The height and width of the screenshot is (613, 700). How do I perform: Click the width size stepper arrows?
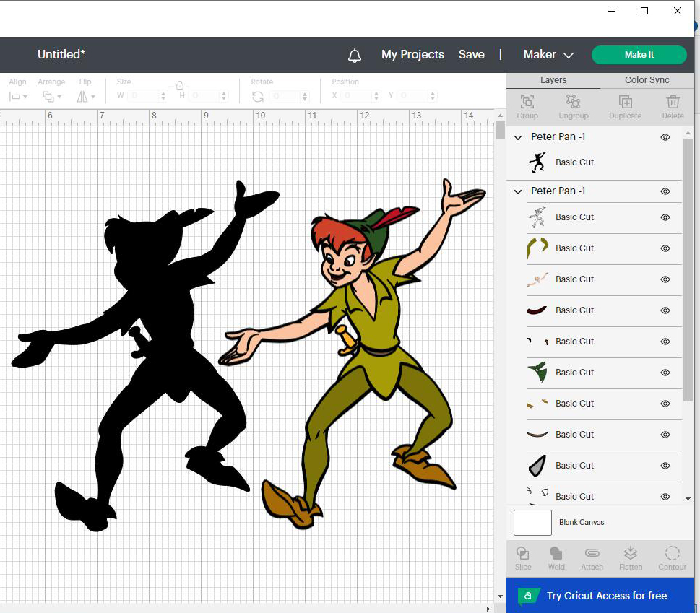tap(163, 96)
